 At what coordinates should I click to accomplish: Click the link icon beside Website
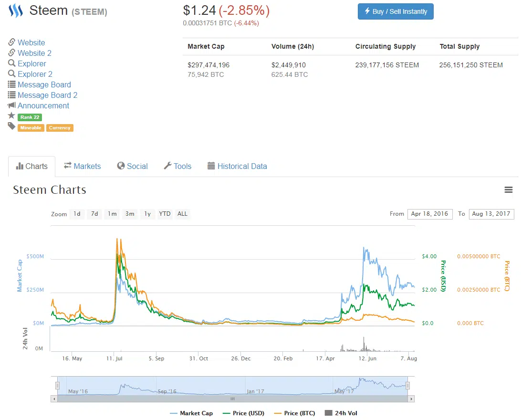pyautogui.click(x=11, y=42)
